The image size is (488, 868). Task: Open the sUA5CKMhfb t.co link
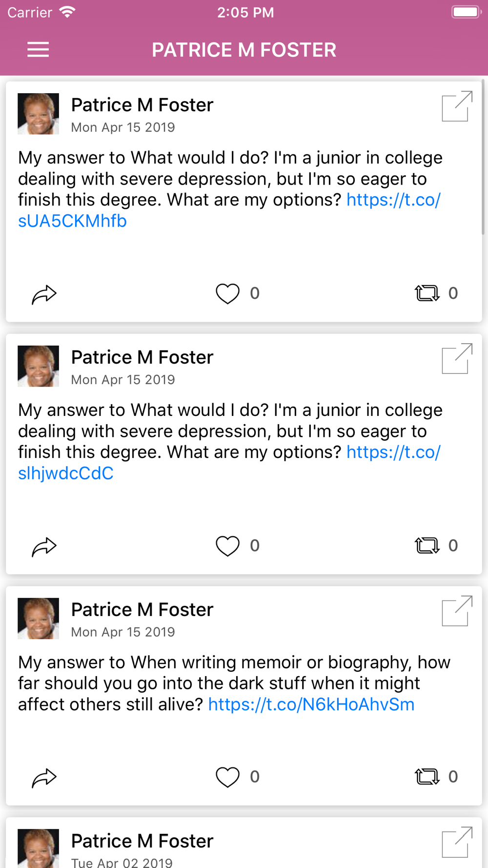click(72, 221)
